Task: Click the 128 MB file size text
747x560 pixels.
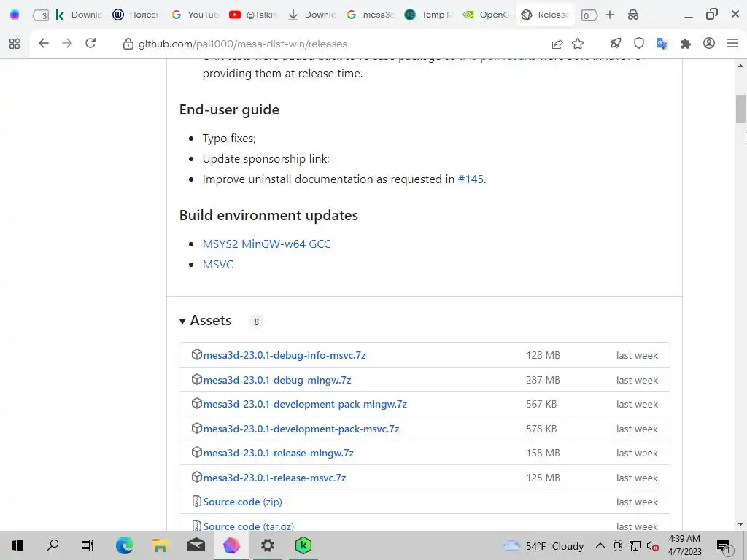Action: 543,355
